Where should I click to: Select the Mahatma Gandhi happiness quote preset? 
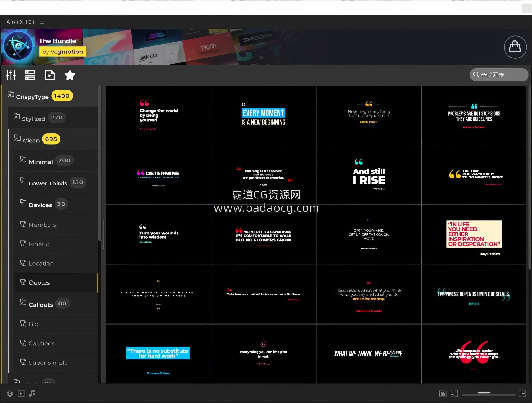point(369,294)
